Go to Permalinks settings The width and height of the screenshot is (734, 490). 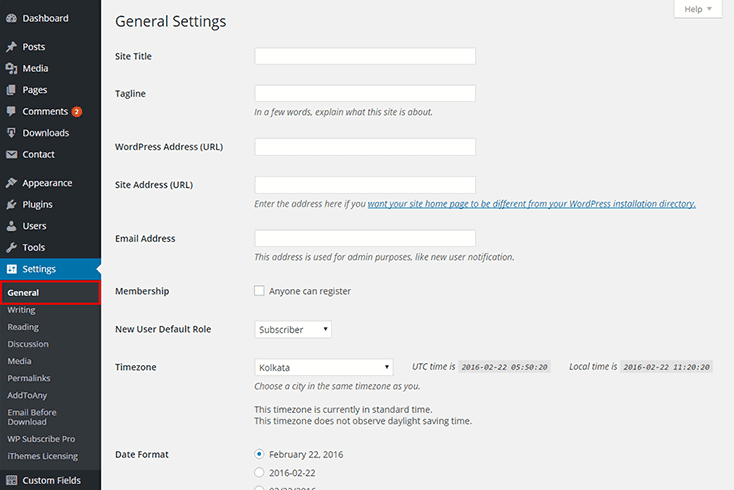point(29,378)
